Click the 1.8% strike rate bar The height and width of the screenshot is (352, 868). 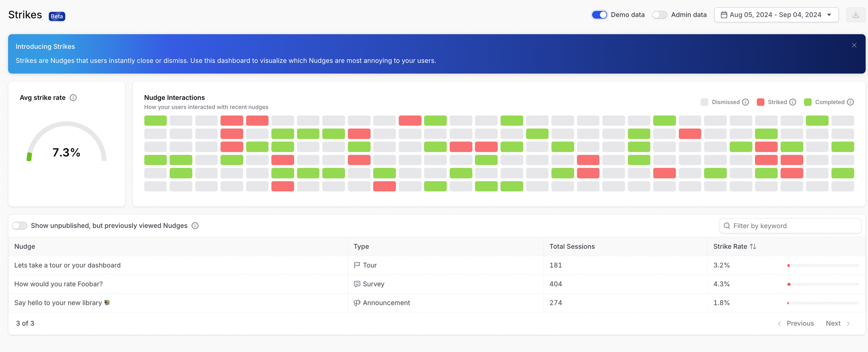823,303
